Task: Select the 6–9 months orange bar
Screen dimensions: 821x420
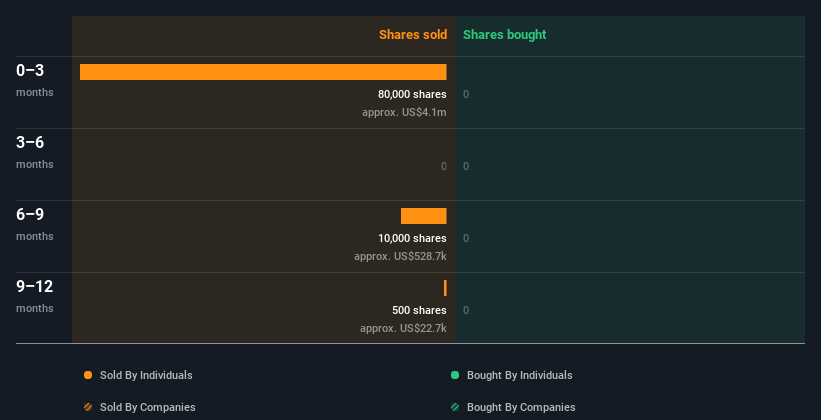Action: point(424,216)
